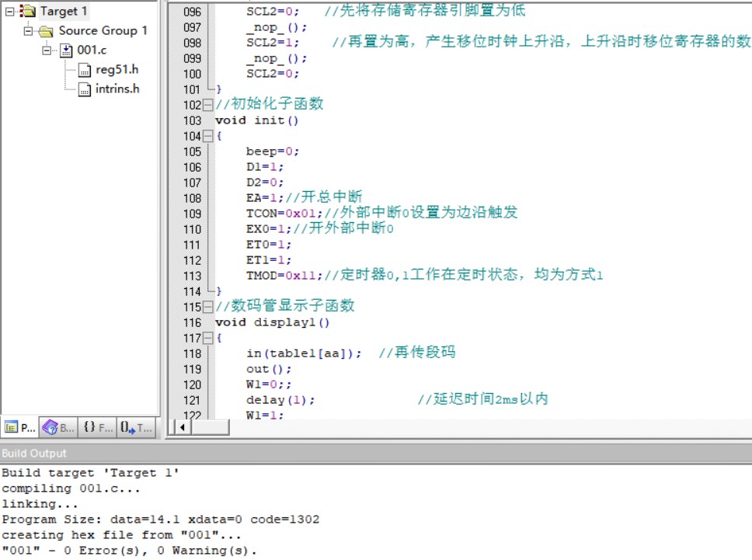Click the 'in(table1[aa]);' statement

304,354
